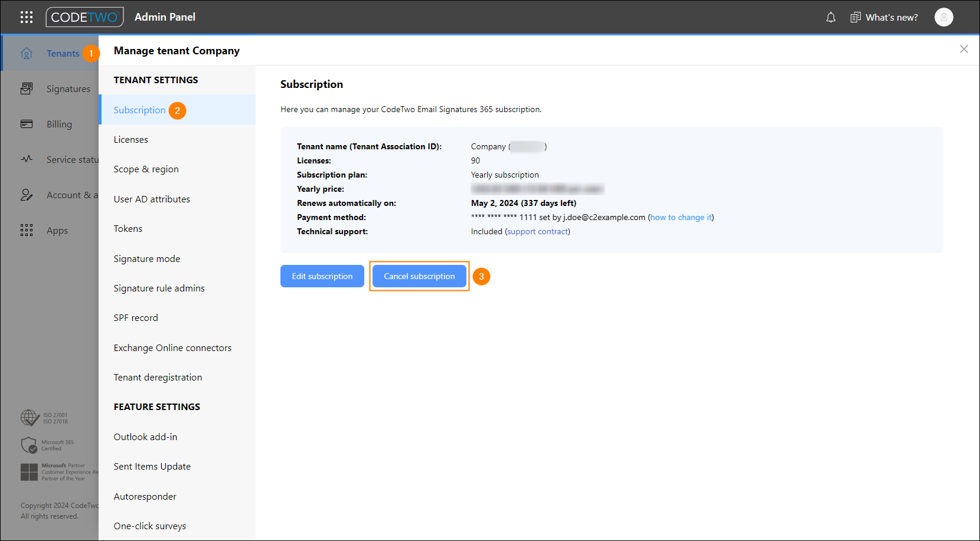
Task: Click the Edit subscription button
Action: pyautogui.click(x=322, y=276)
